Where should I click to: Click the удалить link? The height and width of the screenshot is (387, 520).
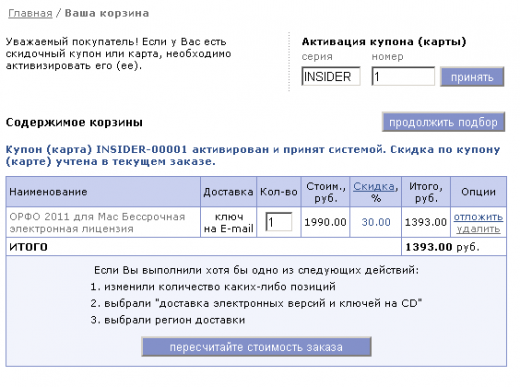click(x=478, y=229)
